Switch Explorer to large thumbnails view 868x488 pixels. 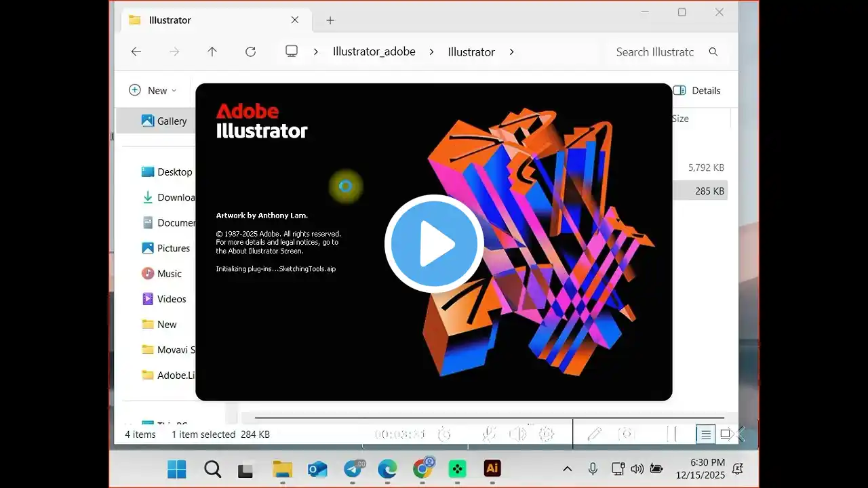(725, 434)
